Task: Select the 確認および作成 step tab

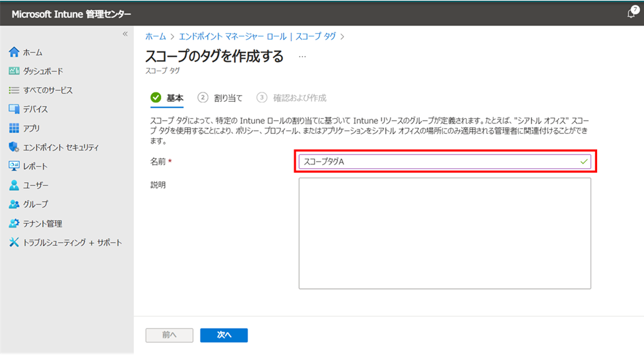Action: click(x=292, y=98)
